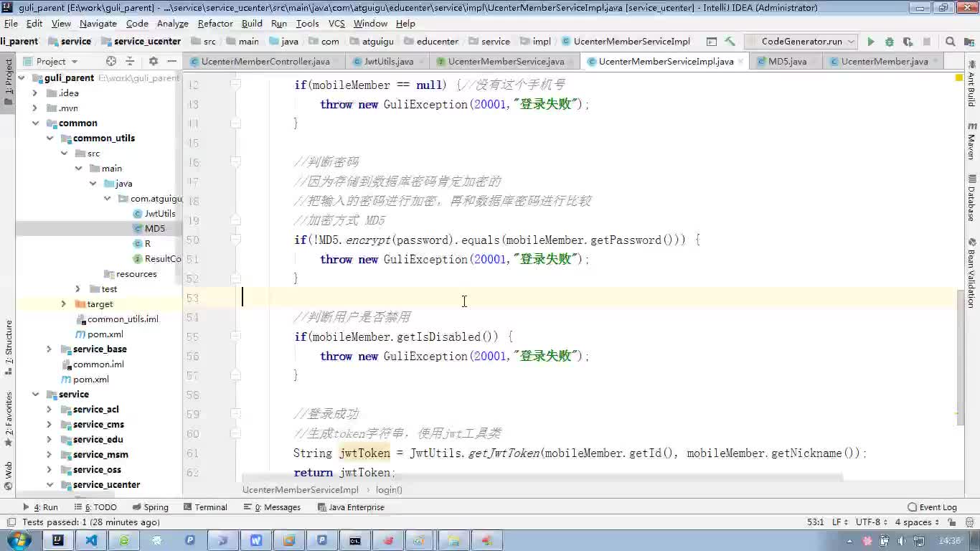The width and height of the screenshot is (980, 551).
Task: Expand the service_base module
Action: (50, 349)
